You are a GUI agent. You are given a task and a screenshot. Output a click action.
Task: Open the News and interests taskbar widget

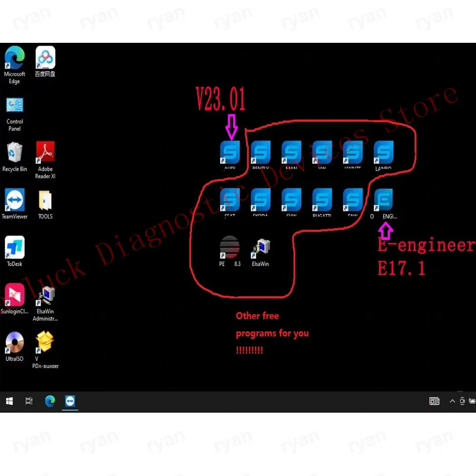434,401
